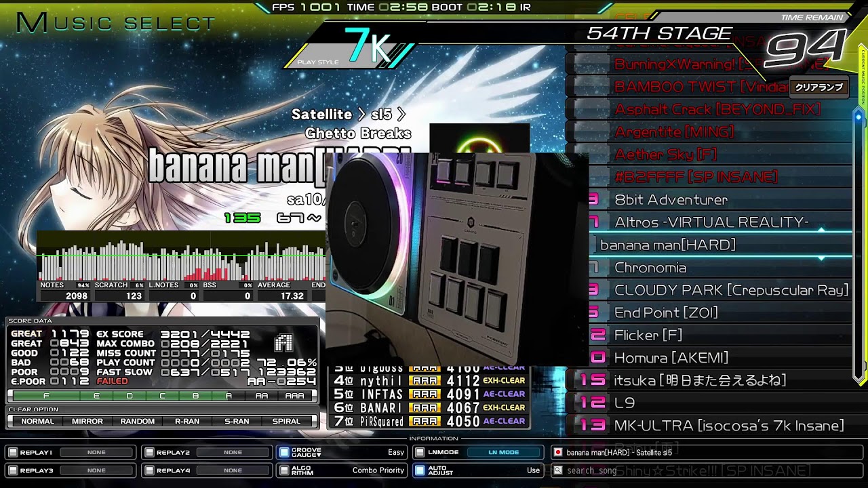Image resolution: width=868 pixels, height=488 pixels.
Task: Click the Groove Gauge option icon
Action: [x=284, y=452]
